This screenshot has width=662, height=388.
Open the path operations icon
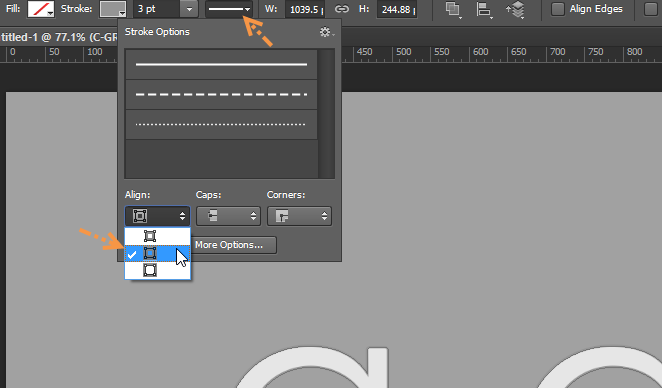coord(453,9)
